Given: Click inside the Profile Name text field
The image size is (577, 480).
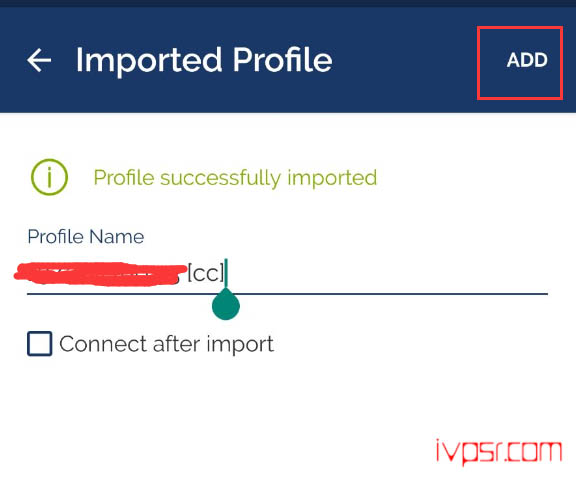Looking at the screenshot, I should pos(287,275).
